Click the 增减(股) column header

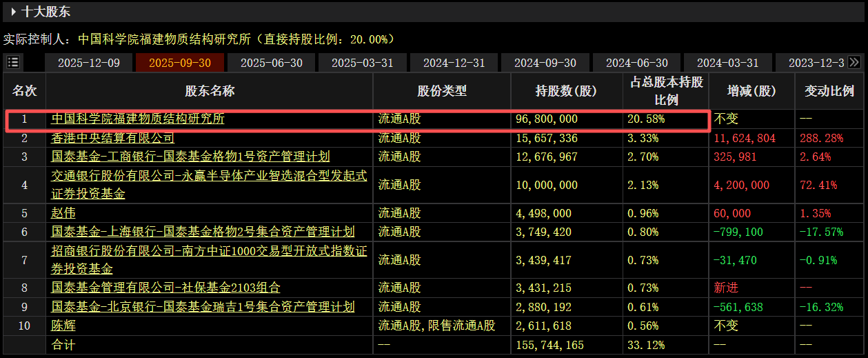(752, 91)
